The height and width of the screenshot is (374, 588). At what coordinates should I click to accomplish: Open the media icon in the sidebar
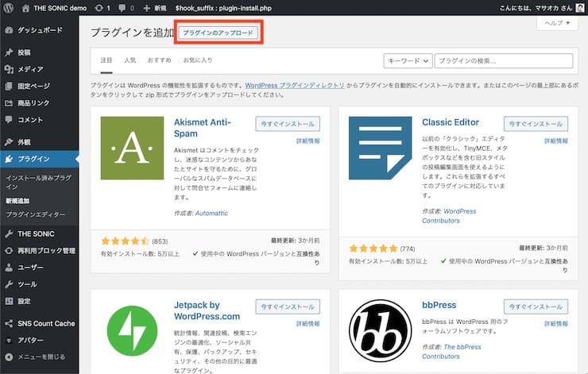(x=9, y=69)
